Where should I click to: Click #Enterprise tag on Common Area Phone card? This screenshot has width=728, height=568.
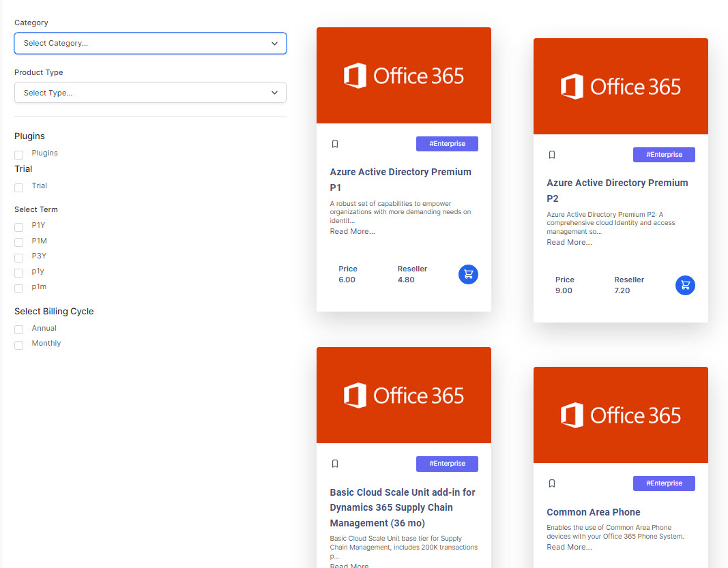click(x=664, y=483)
